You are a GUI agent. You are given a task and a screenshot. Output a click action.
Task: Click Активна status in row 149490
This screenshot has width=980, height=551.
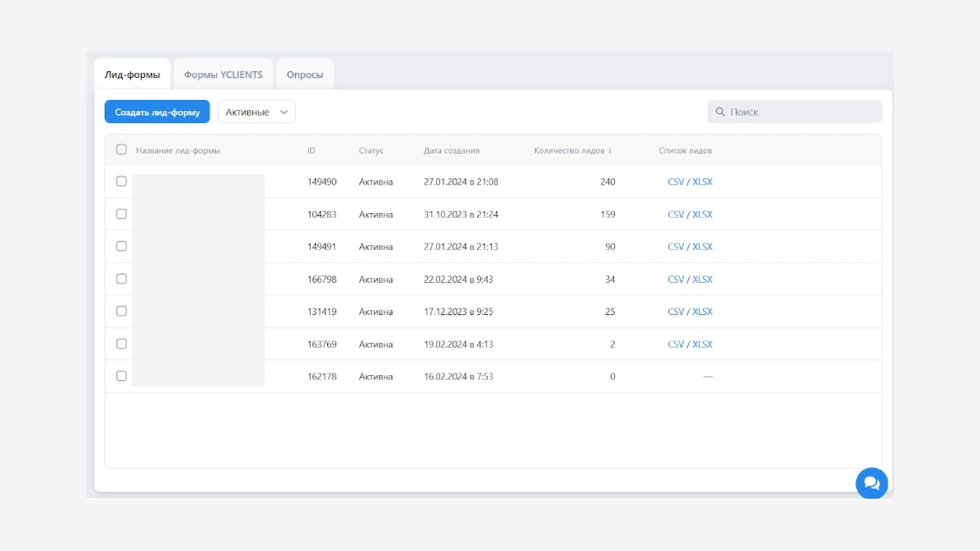coord(376,182)
